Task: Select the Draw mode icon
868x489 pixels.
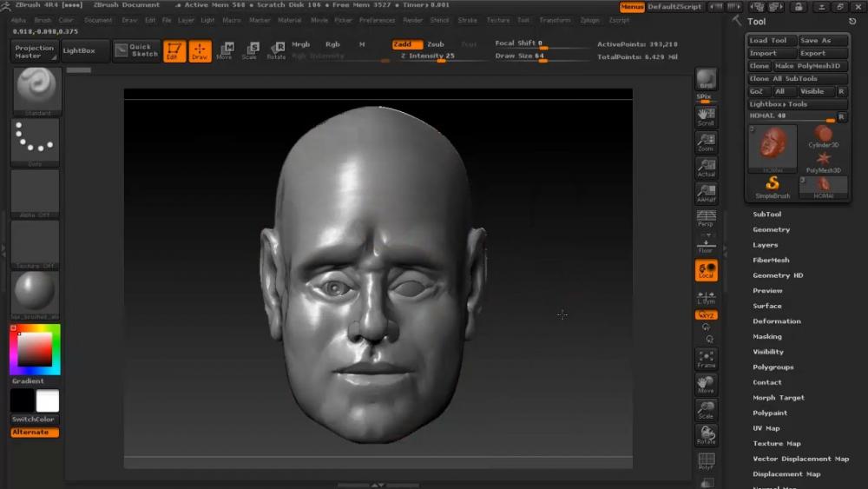Action: coord(200,51)
